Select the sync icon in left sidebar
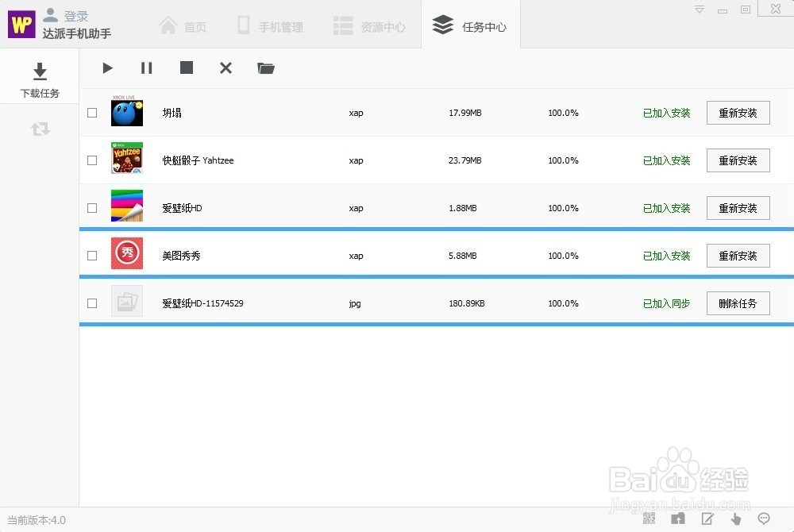The height and width of the screenshot is (532, 794). click(40, 129)
